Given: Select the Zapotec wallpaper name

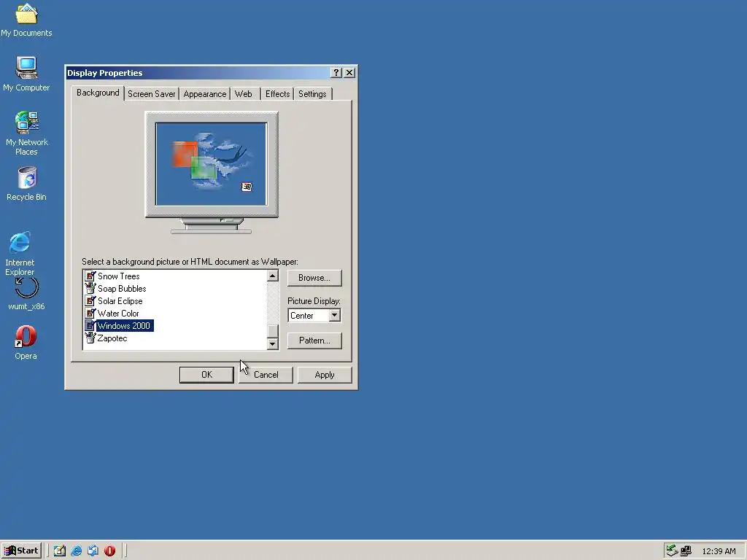Looking at the screenshot, I should point(112,338).
